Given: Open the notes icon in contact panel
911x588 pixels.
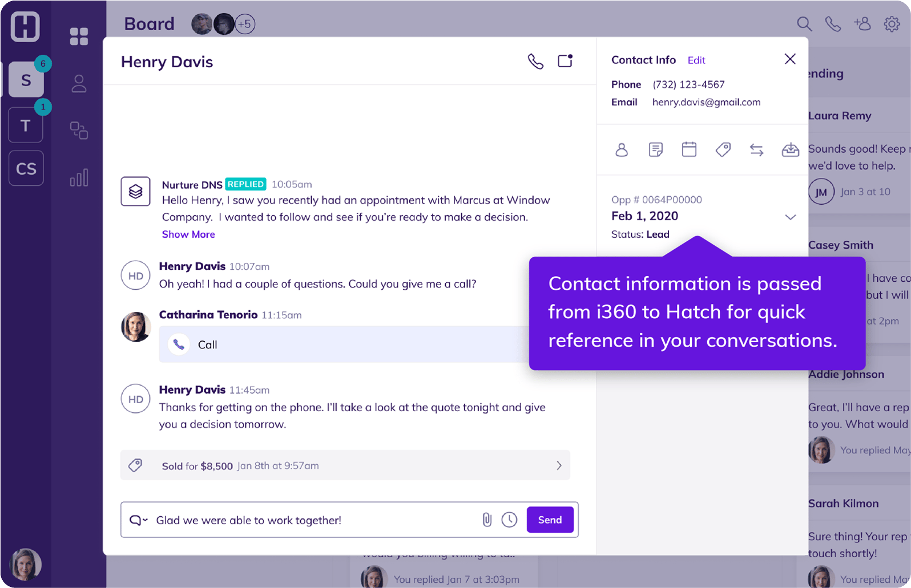Looking at the screenshot, I should (655, 149).
